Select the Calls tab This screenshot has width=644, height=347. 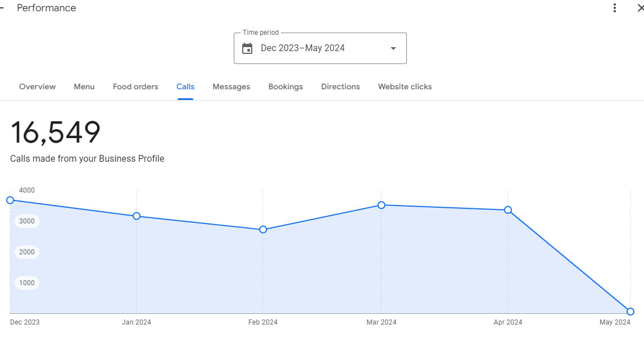click(185, 86)
